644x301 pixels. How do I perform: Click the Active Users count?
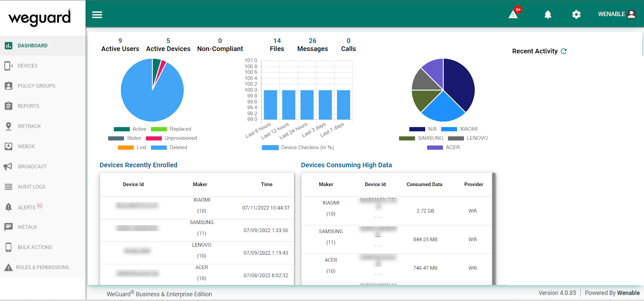pyautogui.click(x=120, y=41)
